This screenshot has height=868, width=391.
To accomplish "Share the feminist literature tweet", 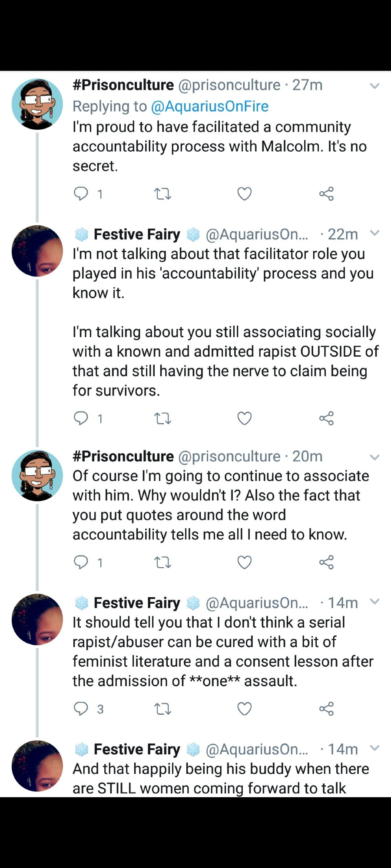I will point(326,709).
